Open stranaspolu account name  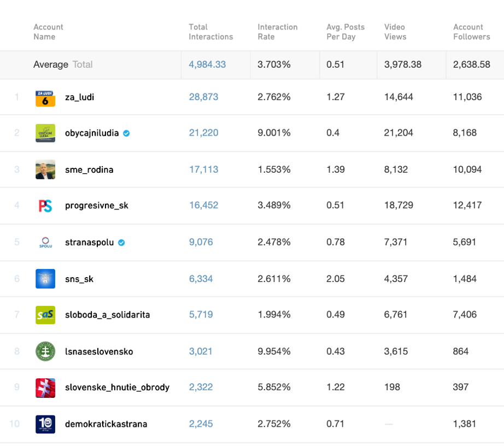[x=89, y=243]
